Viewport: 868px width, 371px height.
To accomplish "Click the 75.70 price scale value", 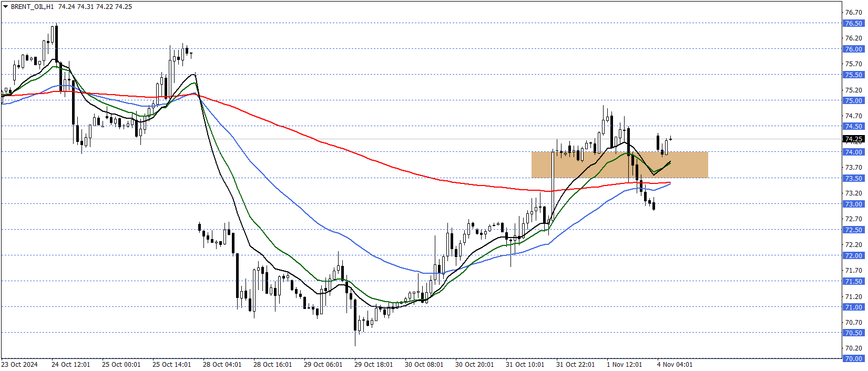I will 853,64.
